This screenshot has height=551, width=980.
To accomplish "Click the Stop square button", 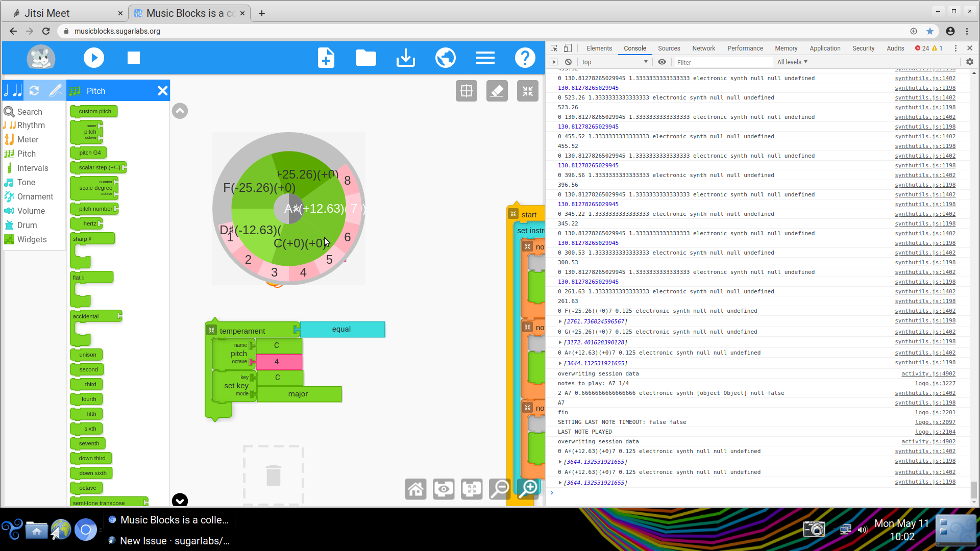I will click(x=134, y=58).
